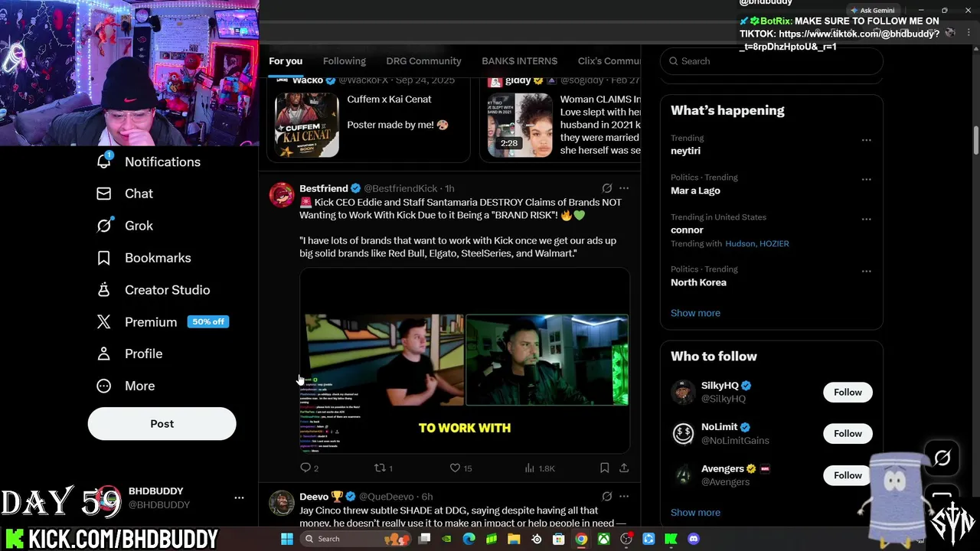Switch to the DRG Community tab
980x551 pixels.
423,61
